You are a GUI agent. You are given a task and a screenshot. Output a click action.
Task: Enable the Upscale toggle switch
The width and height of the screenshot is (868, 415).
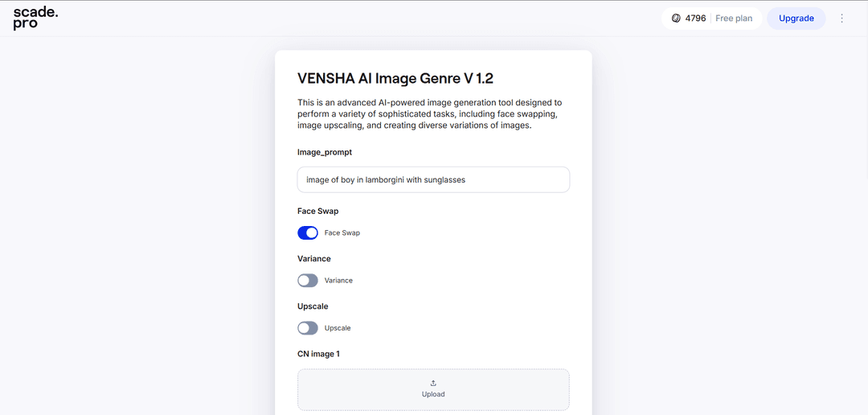click(308, 328)
